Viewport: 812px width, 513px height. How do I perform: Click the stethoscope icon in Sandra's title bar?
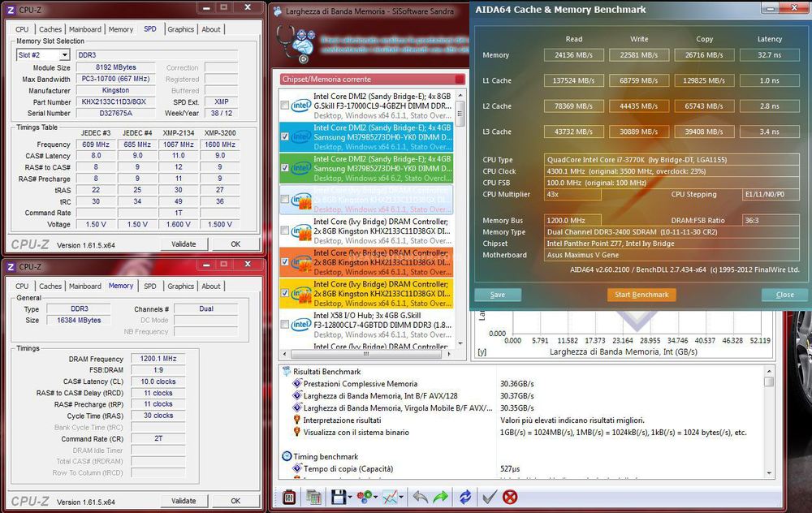[278, 11]
